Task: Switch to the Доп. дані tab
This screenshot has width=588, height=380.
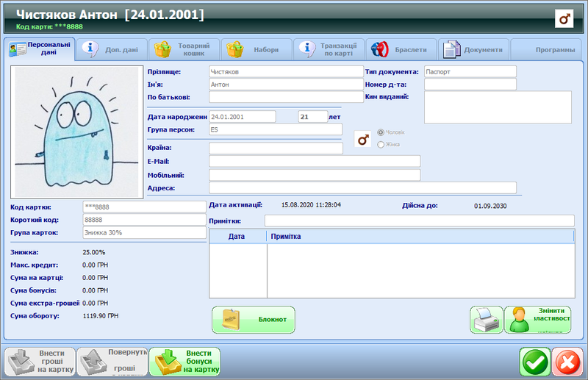Action: pos(112,49)
